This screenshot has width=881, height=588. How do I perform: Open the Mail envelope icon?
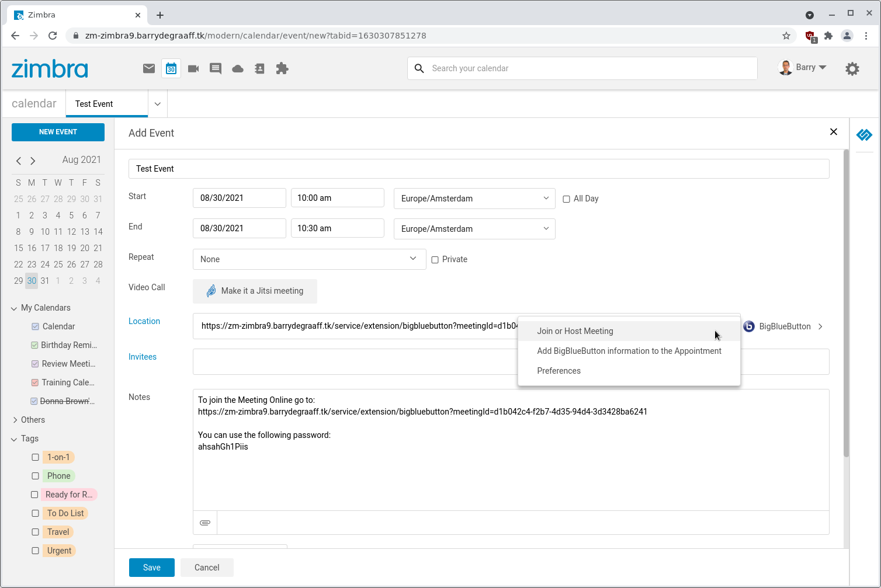tap(149, 68)
